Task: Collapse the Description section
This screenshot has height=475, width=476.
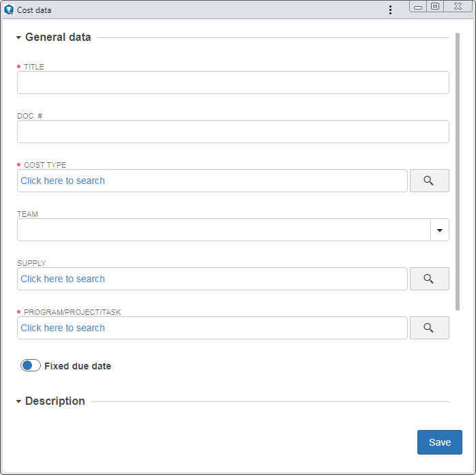Action: tap(18, 401)
